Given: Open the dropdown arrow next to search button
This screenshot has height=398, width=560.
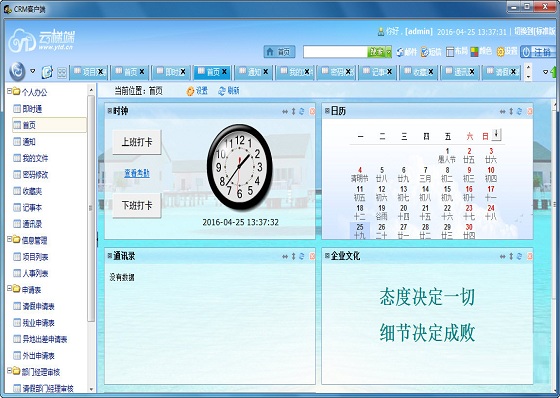Looking at the screenshot, I should [389, 52].
